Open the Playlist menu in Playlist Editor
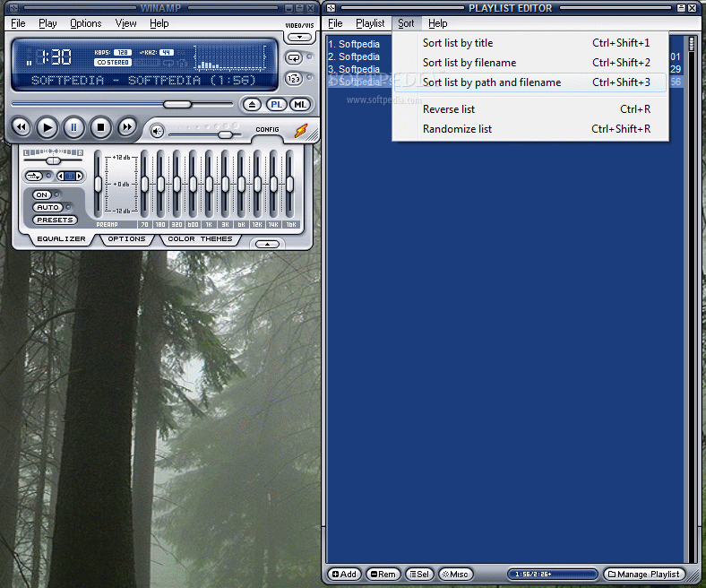Viewport: 706px width, 588px height. 370,23
